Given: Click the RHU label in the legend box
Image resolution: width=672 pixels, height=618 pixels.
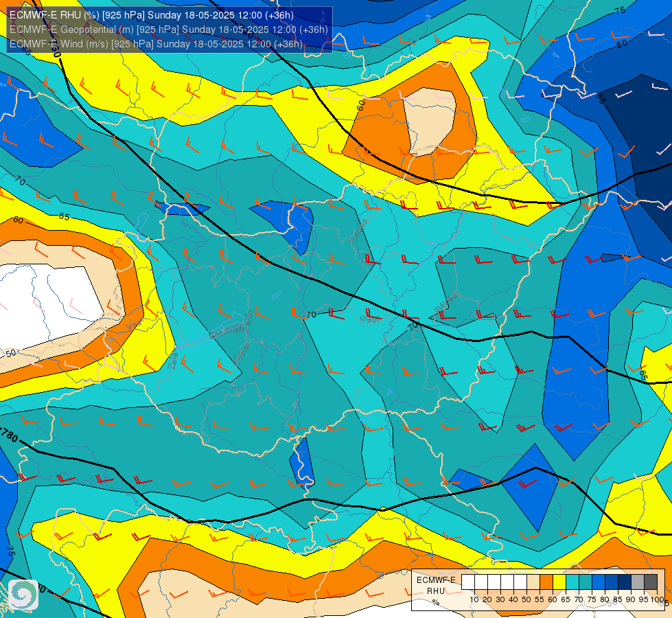Looking at the screenshot, I should click(x=436, y=591).
